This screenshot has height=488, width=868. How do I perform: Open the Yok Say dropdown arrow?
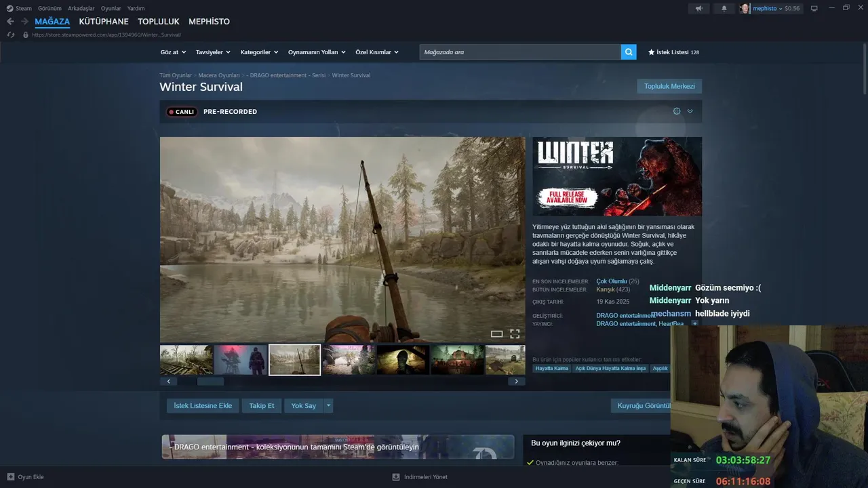click(329, 406)
